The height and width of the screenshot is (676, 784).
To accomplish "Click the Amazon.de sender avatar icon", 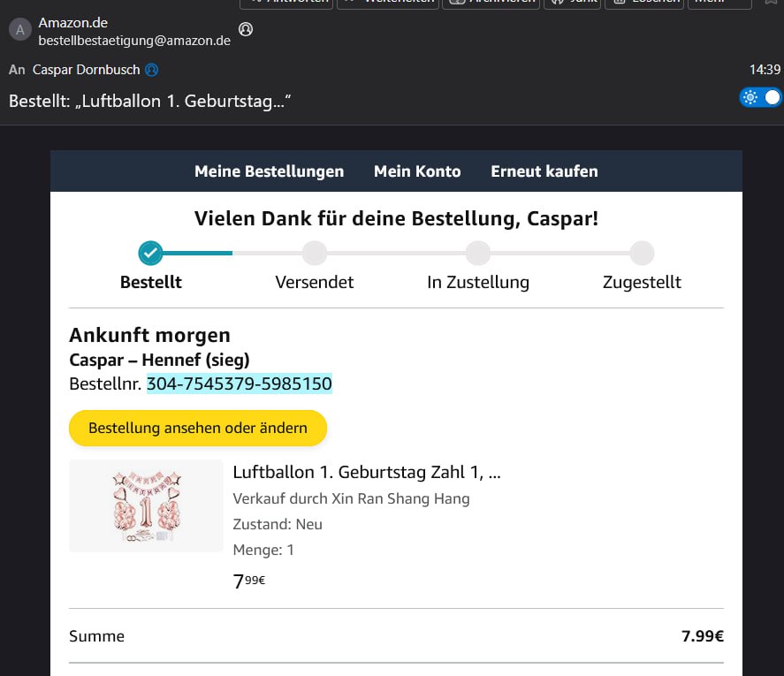I will (x=19, y=31).
